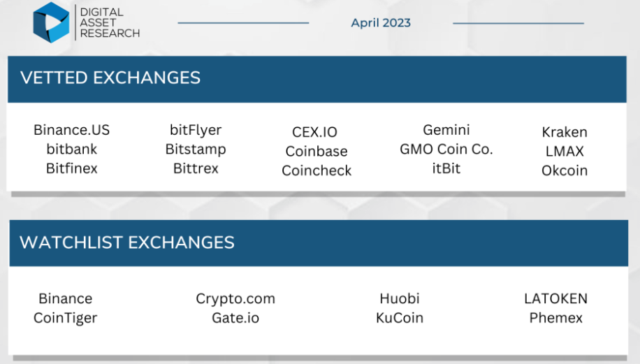The width and height of the screenshot is (640, 364).
Task: Click the DIGITAL ASSET RESEARCH logo text
Action: (x=110, y=23)
